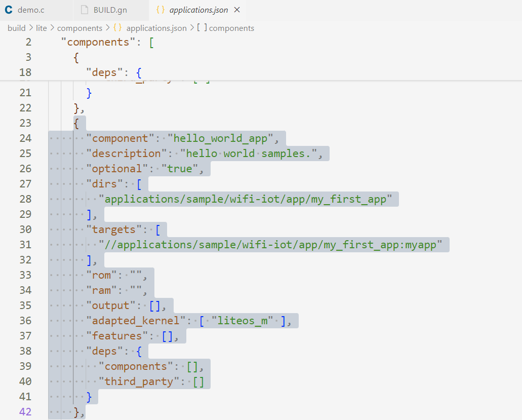Expand the lite breadcrumb segment

[42, 28]
